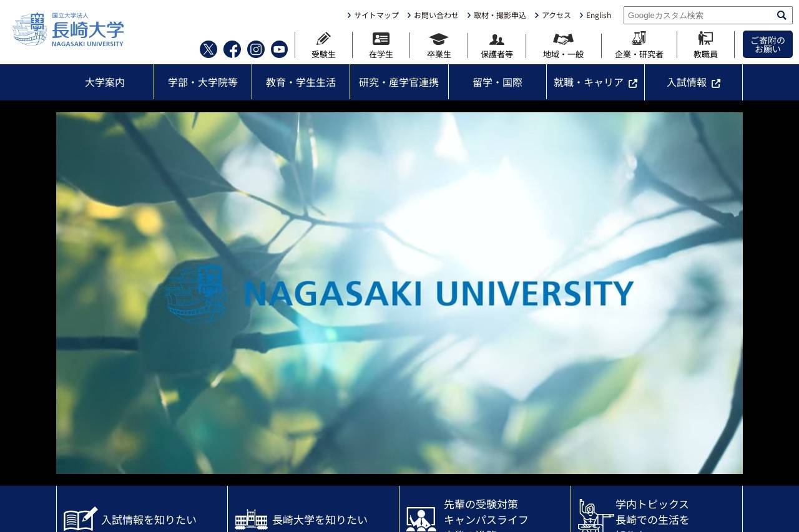The image size is (799, 532).
Task: Click the search magnifier icon
Action: click(782, 15)
